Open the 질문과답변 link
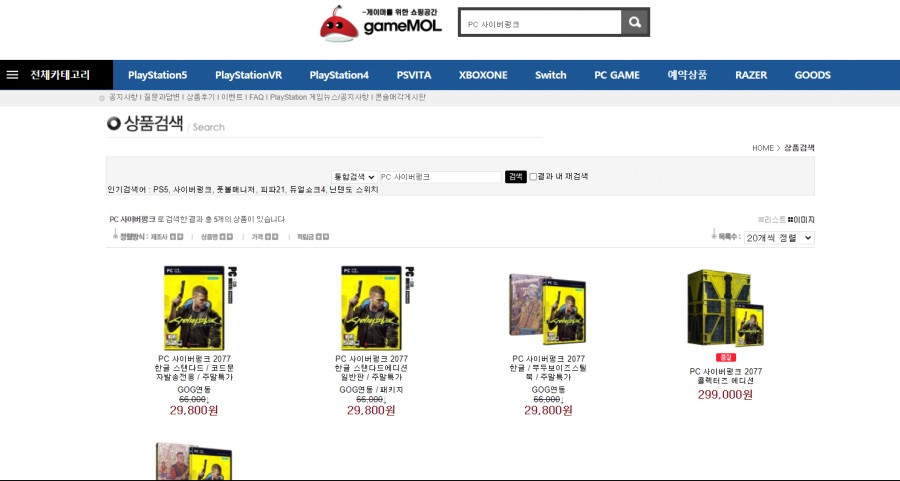The image size is (900, 481). coord(161,98)
